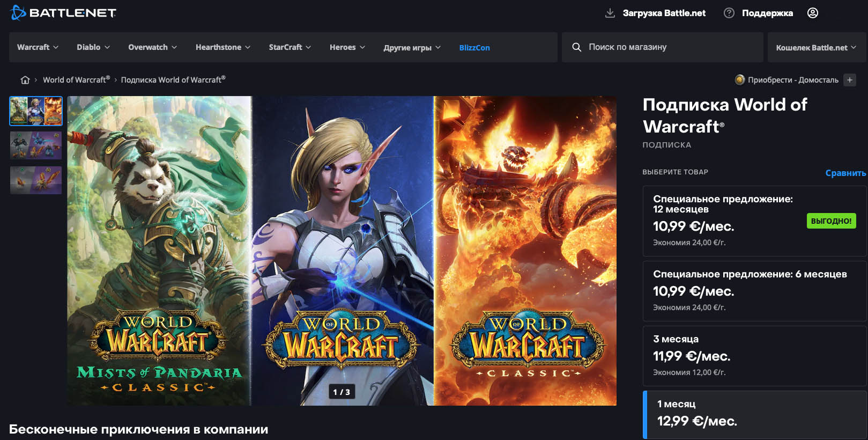Click the gold coin Домосталь icon
The width and height of the screenshot is (868, 440).
pyautogui.click(x=740, y=80)
